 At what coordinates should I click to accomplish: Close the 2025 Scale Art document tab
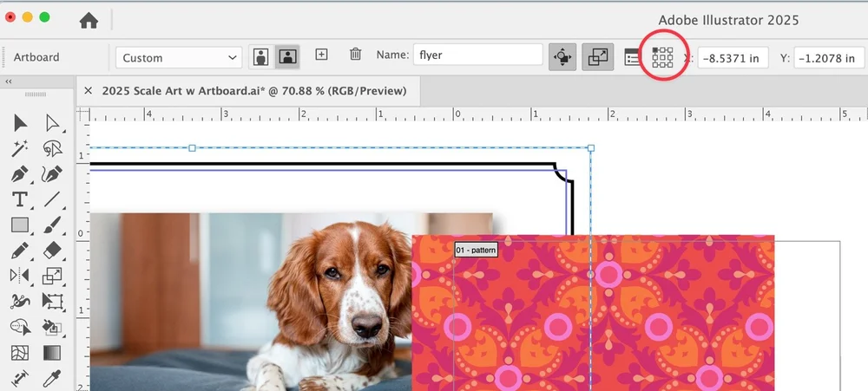pyautogui.click(x=88, y=91)
